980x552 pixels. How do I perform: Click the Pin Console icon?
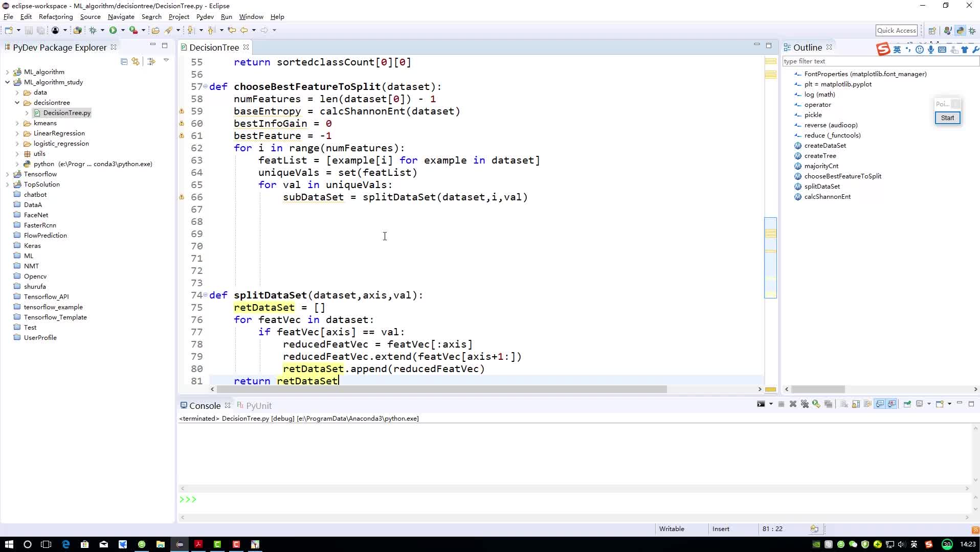[x=907, y=404]
